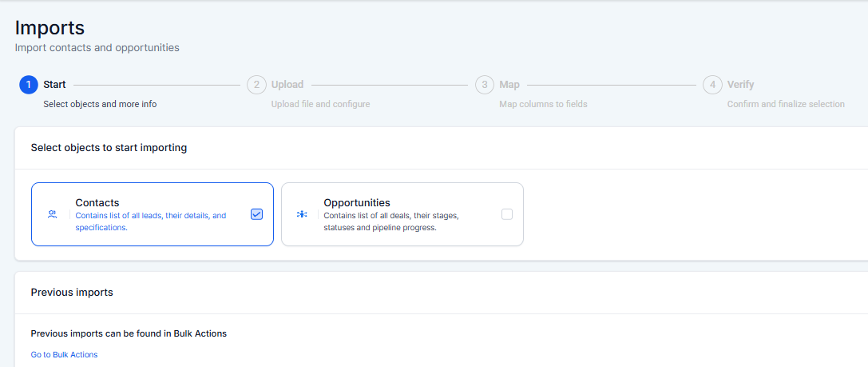Select the Opportunities card title
The height and width of the screenshot is (367, 868).
click(x=357, y=203)
